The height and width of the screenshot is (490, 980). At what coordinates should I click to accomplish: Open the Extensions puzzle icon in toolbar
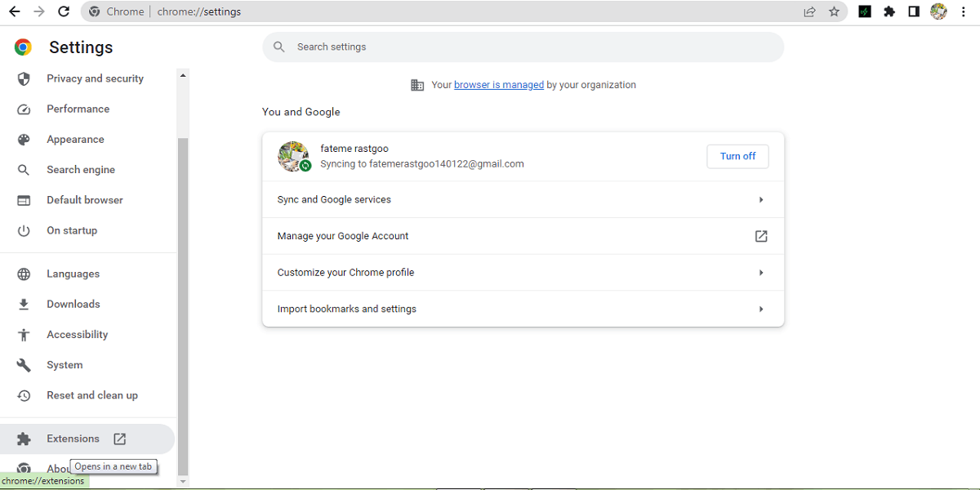[x=889, y=11]
